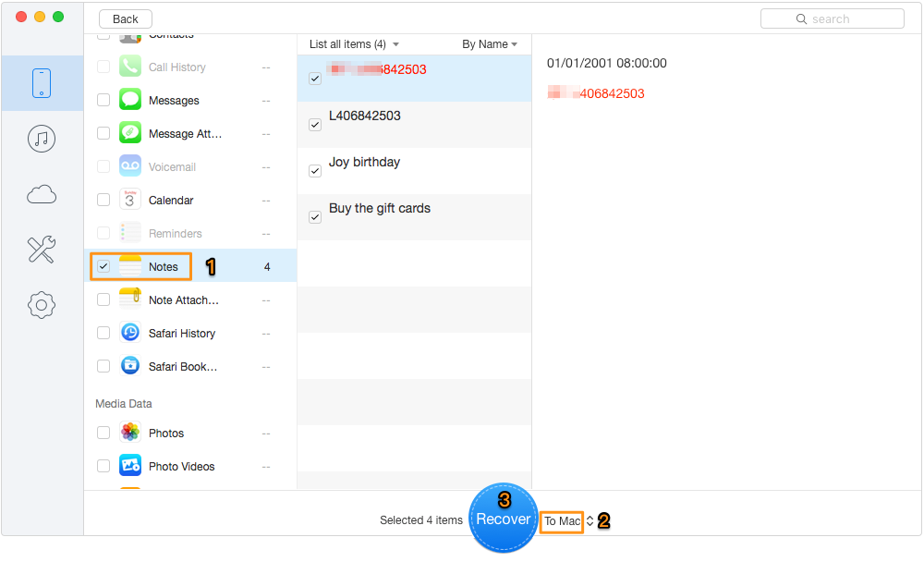The height and width of the screenshot is (562, 924).
Task: Click the blue Recover button
Action: [x=504, y=519]
